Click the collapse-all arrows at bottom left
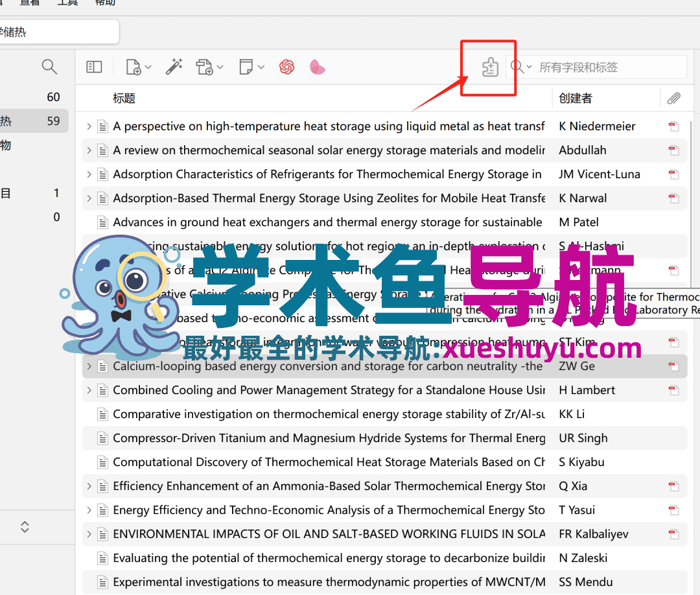This screenshot has width=700, height=595. [25, 527]
